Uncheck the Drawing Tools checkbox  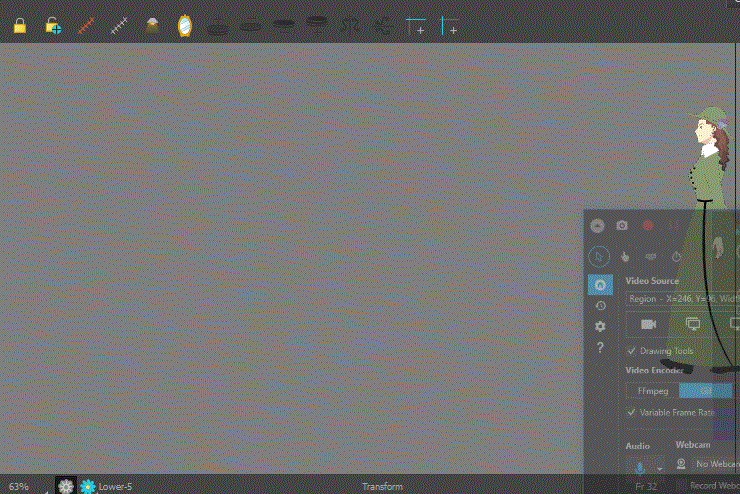pyautogui.click(x=631, y=351)
